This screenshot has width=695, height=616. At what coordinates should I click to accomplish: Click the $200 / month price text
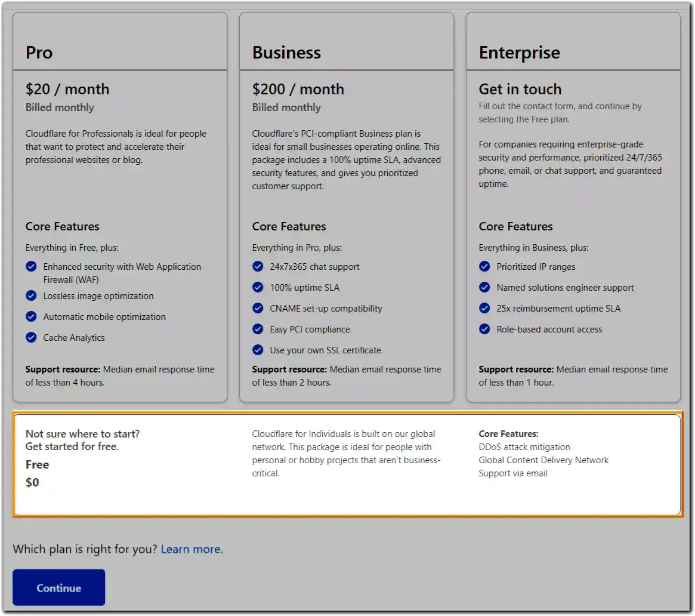[x=298, y=89]
